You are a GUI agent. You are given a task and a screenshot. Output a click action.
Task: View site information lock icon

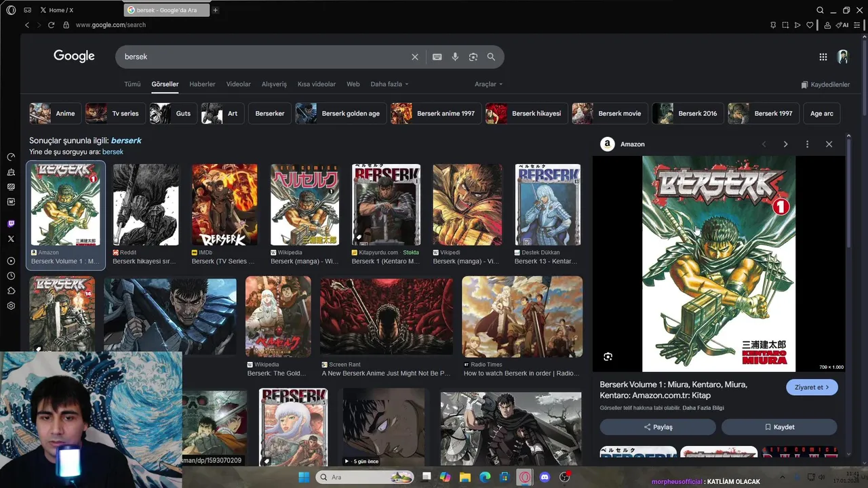tap(66, 25)
